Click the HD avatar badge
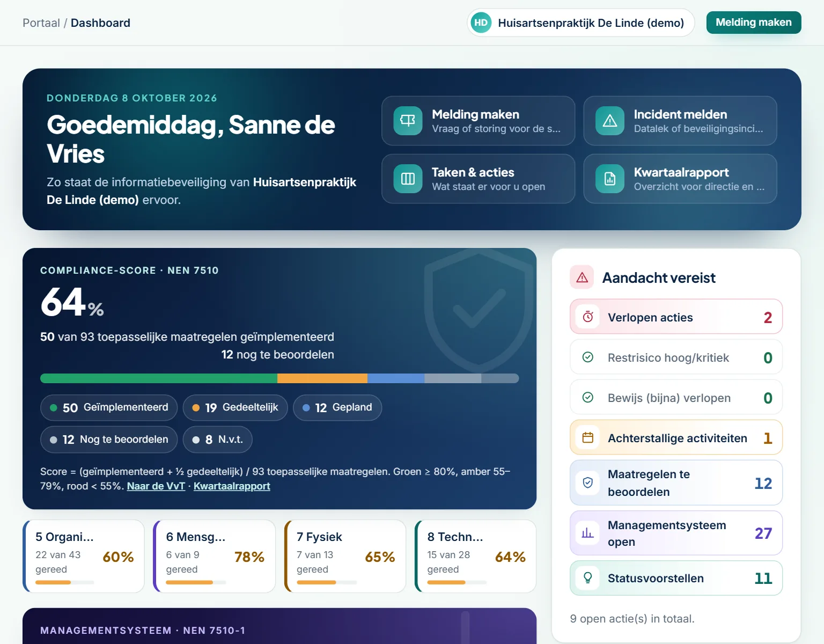The width and height of the screenshot is (824, 644). click(481, 23)
